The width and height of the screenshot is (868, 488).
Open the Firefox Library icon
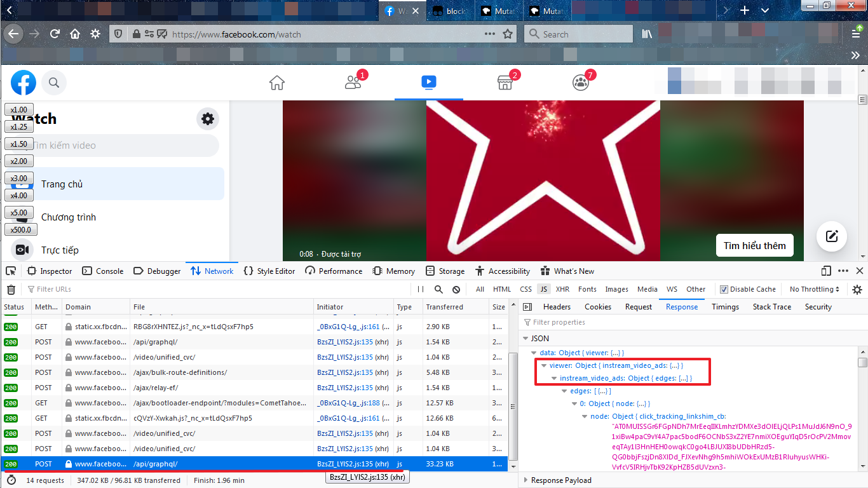647,34
